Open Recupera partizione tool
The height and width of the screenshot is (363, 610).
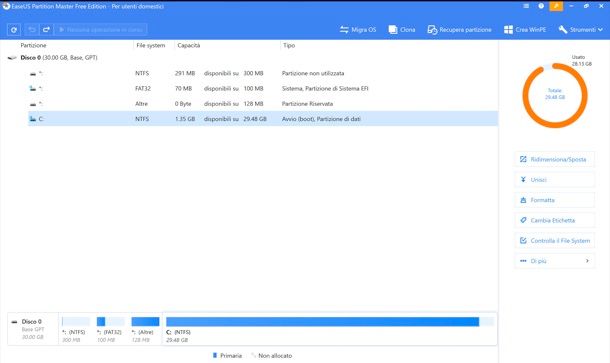(459, 30)
